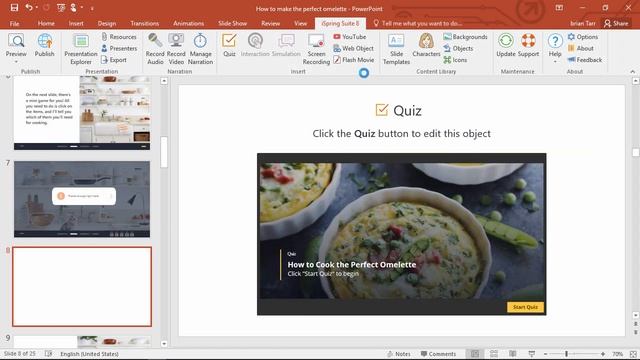The image size is (640, 360).
Task: Expand the Help dropdown arrow
Action: pyautogui.click(x=555, y=62)
